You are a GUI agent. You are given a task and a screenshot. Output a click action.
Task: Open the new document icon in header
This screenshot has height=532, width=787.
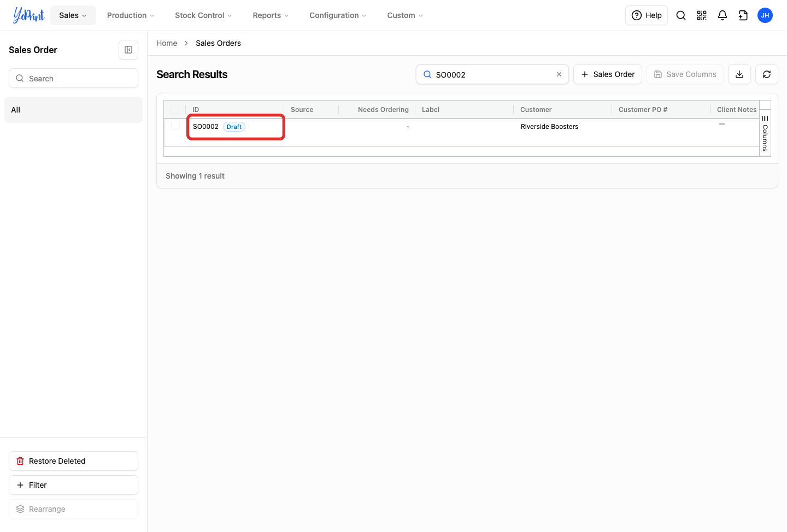point(743,15)
